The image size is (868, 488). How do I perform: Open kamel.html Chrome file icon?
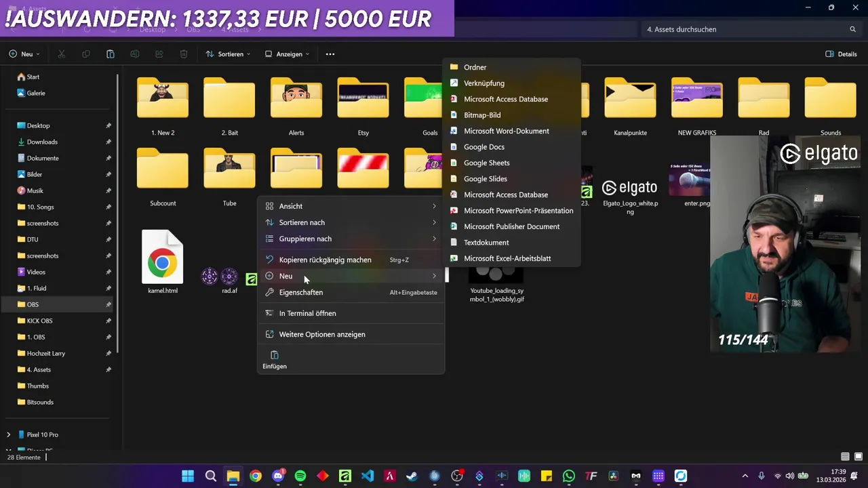[x=163, y=258]
